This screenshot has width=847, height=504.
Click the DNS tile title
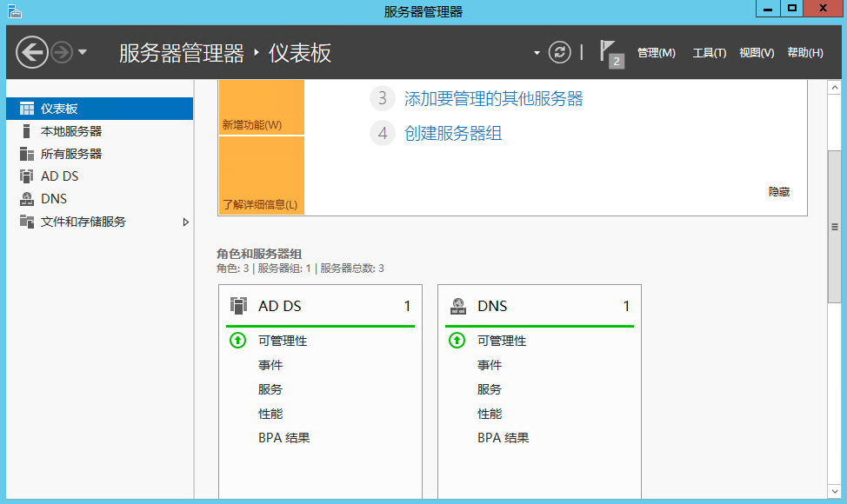[492, 306]
